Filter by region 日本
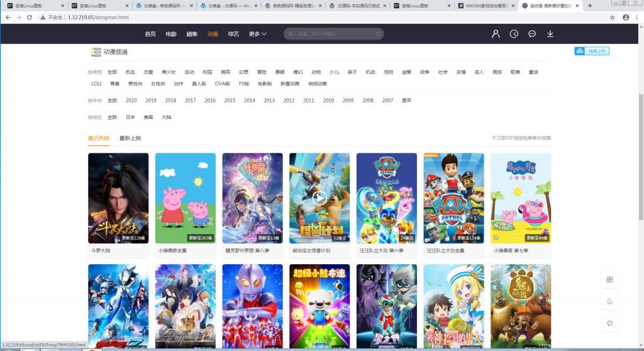The image size is (644, 351). tap(130, 118)
